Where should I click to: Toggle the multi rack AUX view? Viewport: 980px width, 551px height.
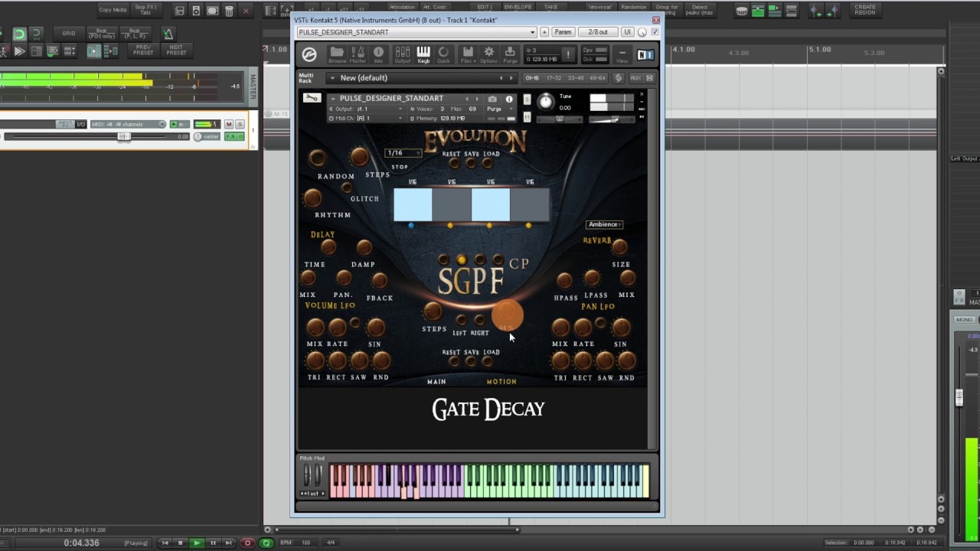coord(635,78)
